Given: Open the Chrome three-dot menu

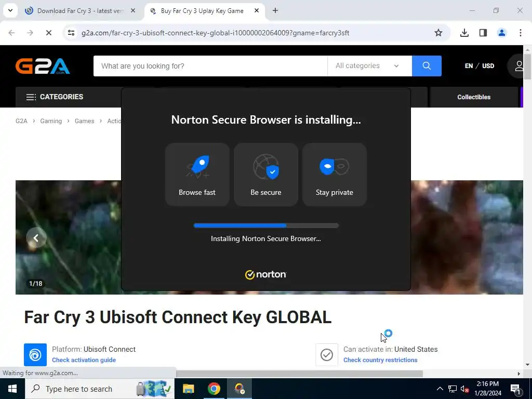Looking at the screenshot, I should 520,33.
